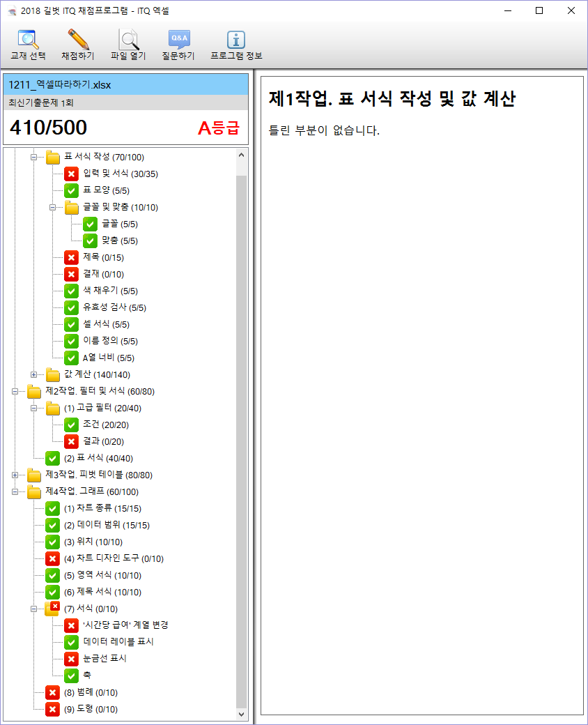Click the tree scrollbar up arrow
This screenshot has height=725, width=588.
point(241,155)
